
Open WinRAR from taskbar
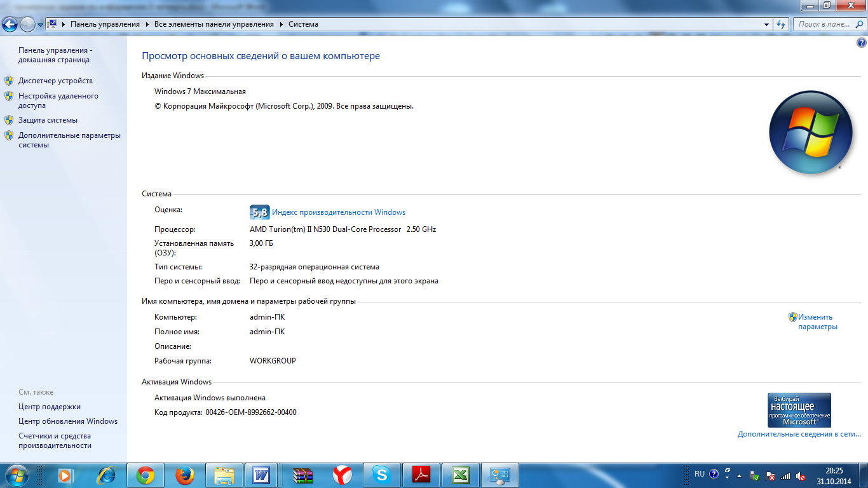pos(303,475)
